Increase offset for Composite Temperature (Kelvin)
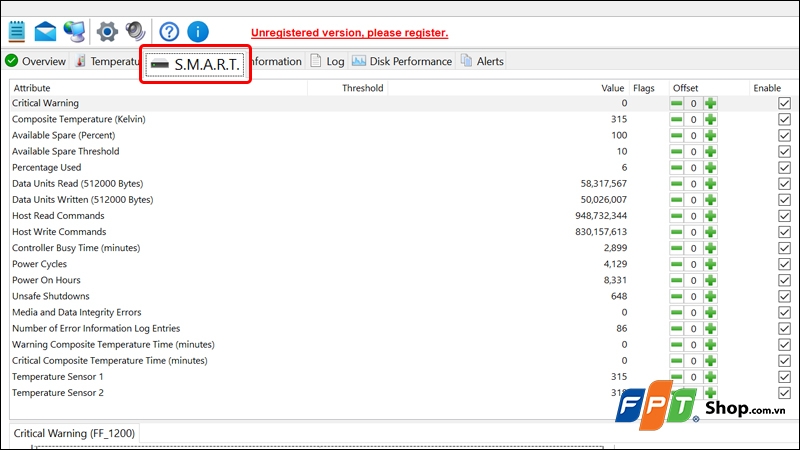 [710, 119]
